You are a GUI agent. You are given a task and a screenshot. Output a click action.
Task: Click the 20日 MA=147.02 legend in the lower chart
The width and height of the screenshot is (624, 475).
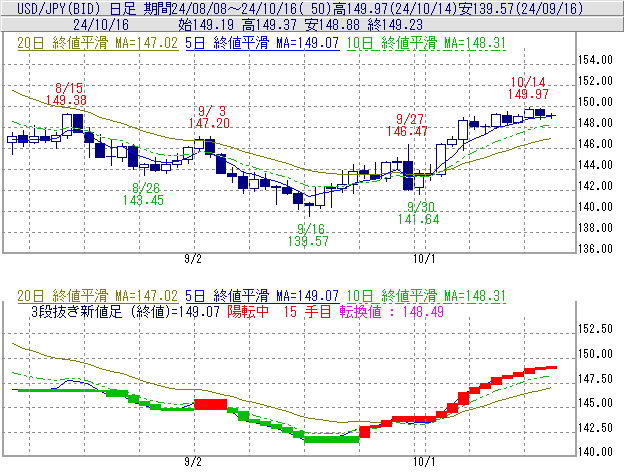coord(98,296)
